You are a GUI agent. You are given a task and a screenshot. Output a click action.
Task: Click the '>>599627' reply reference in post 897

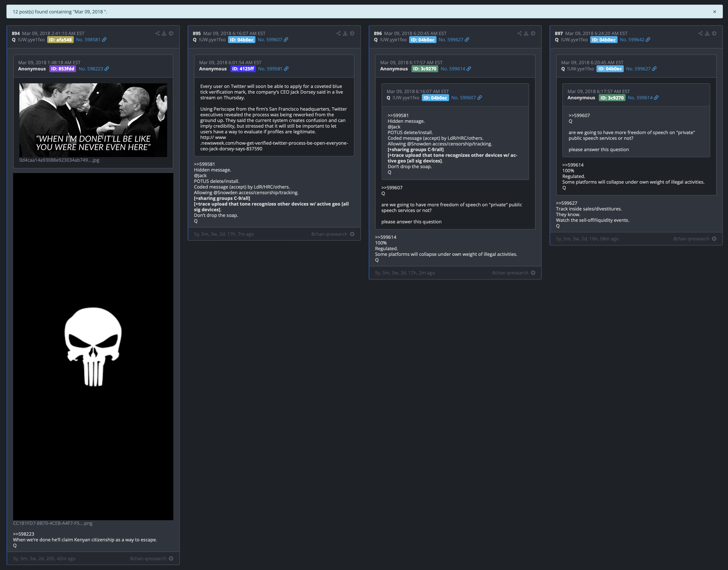click(x=567, y=203)
